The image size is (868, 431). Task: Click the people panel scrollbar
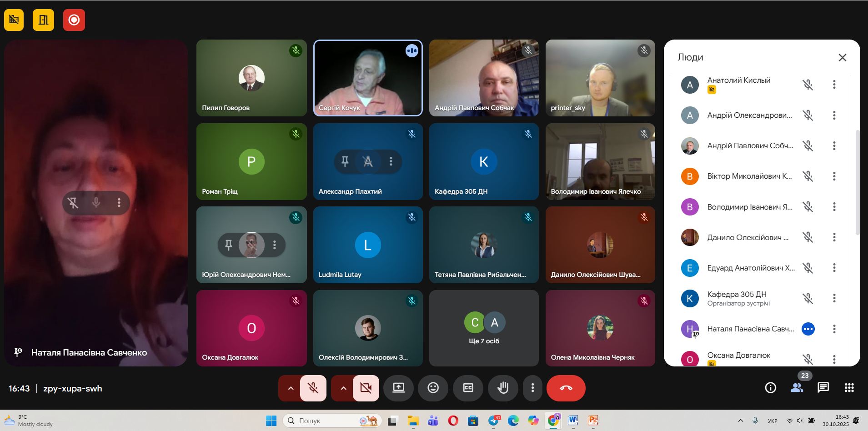pos(858,182)
